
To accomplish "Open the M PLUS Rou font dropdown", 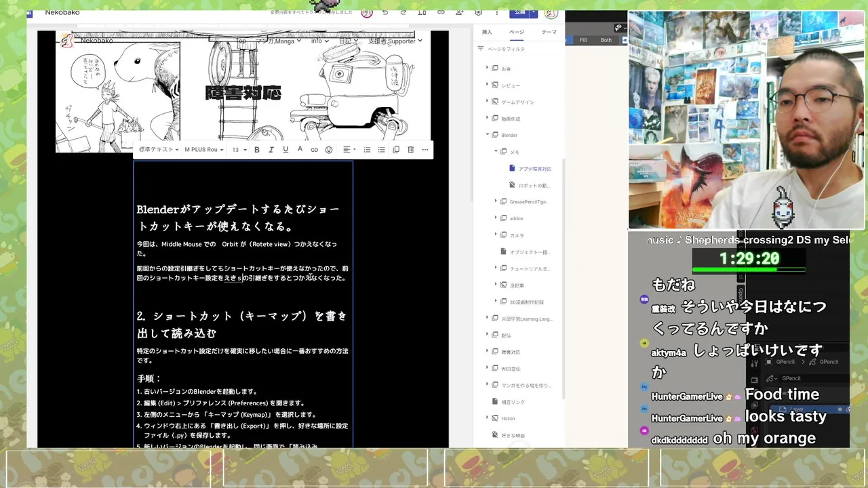I will pyautogui.click(x=203, y=150).
